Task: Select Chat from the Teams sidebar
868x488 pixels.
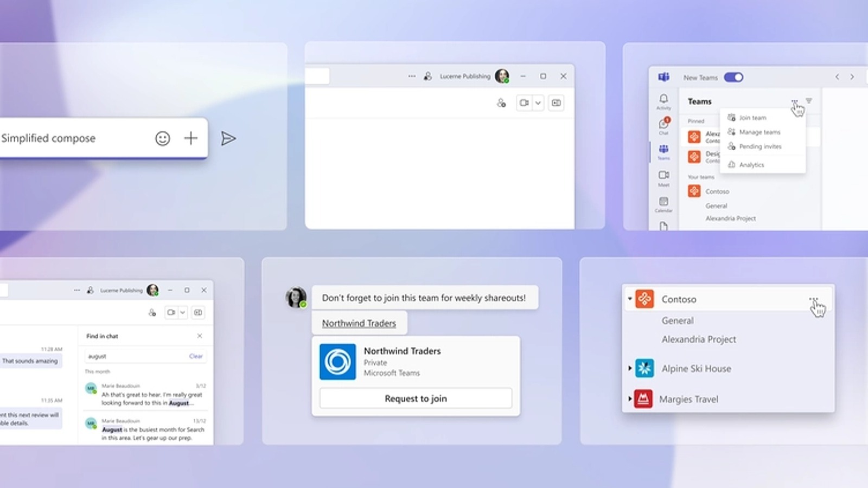Action: click(663, 123)
